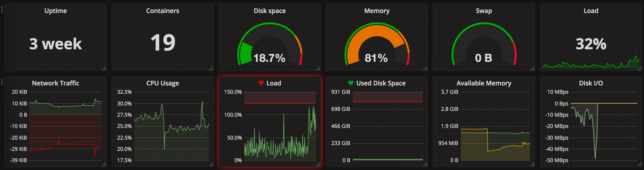Open the Network Traffic panel title menu

click(56, 83)
